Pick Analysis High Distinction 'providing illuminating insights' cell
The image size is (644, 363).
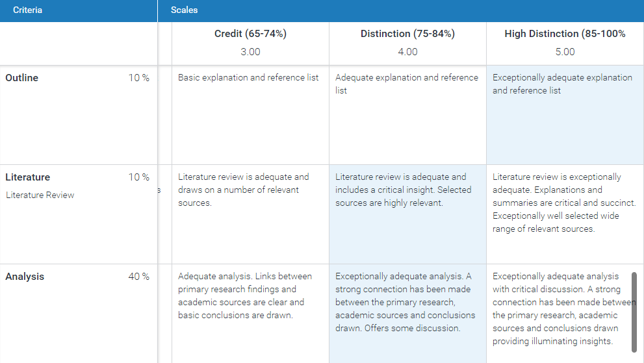(565, 314)
